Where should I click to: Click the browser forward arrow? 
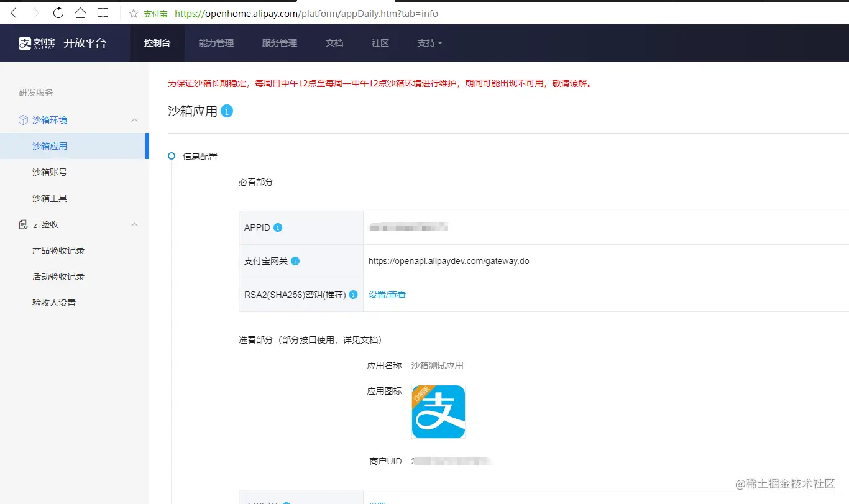(x=35, y=12)
